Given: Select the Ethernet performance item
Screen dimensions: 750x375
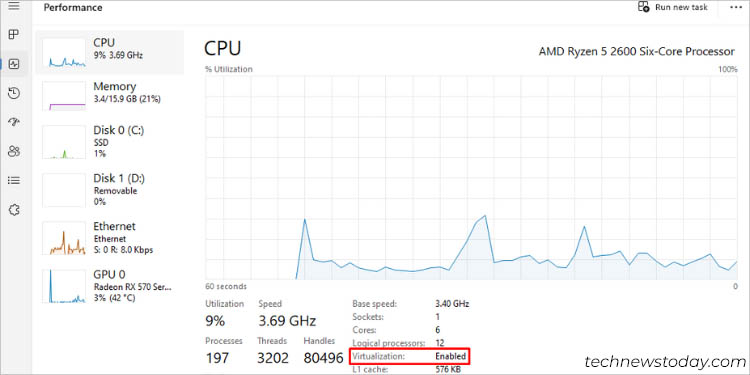Looking at the screenshot, I should click(x=110, y=238).
